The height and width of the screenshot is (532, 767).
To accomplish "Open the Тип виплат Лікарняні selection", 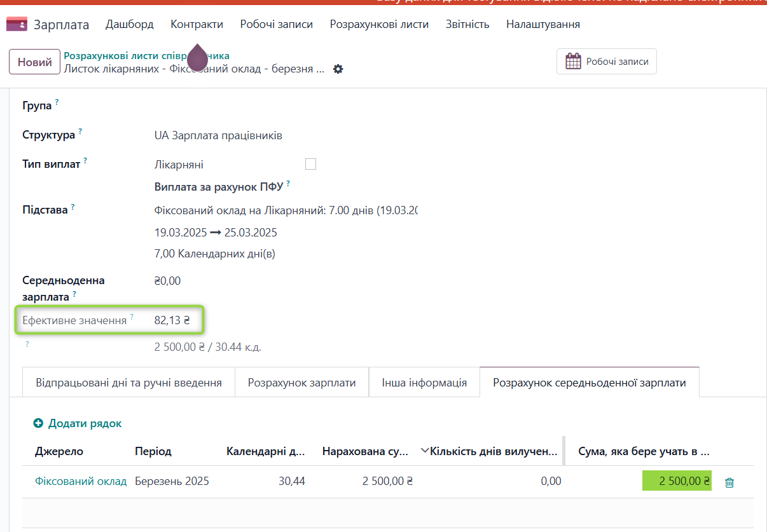I will [x=179, y=165].
